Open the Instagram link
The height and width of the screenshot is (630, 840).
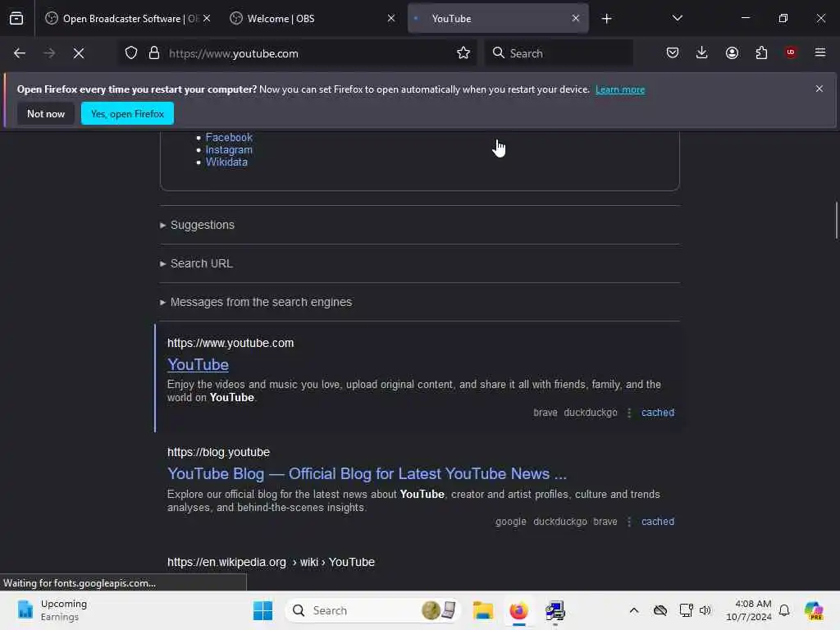[229, 150]
